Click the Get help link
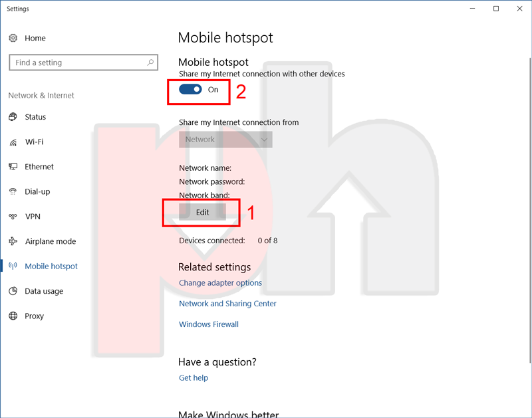Image resolution: width=532 pixels, height=418 pixels. [194, 377]
